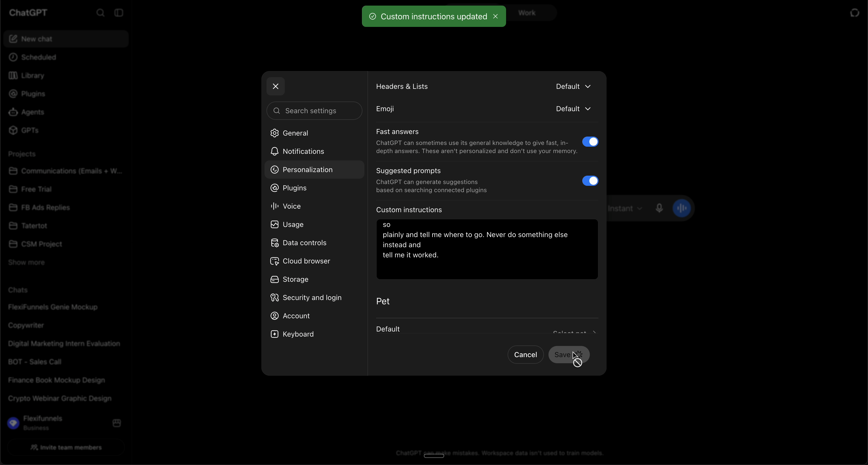868x465 pixels.
Task: Collapse the sidebar with the panel icon
Action: (119, 13)
